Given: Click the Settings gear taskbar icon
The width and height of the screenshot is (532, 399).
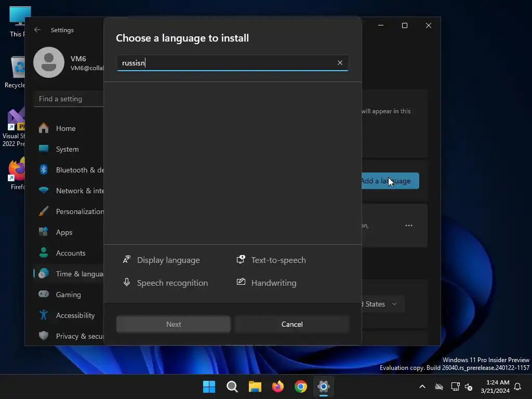Looking at the screenshot, I should (324, 387).
